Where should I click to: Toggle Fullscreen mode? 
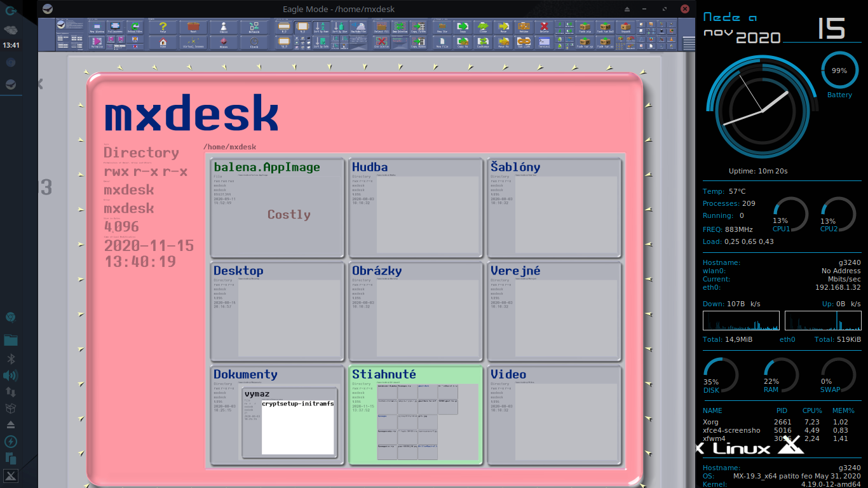pyautogui.click(x=116, y=27)
